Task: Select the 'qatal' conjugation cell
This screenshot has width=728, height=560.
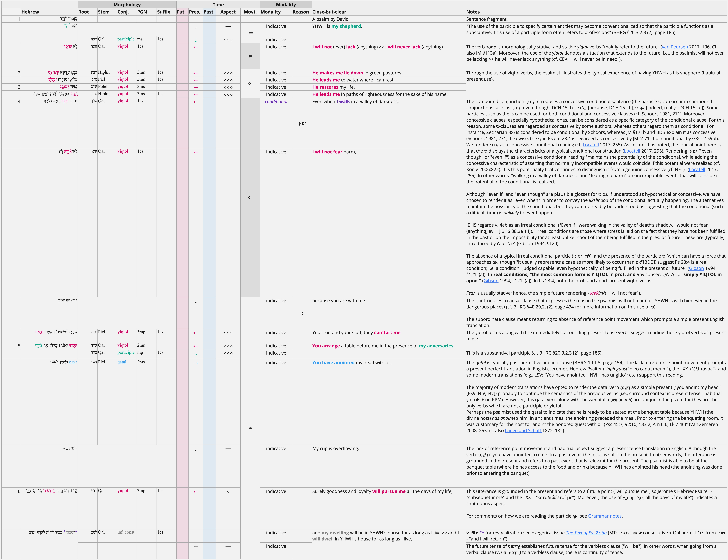Action: pyautogui.click(x=127, y=402)
